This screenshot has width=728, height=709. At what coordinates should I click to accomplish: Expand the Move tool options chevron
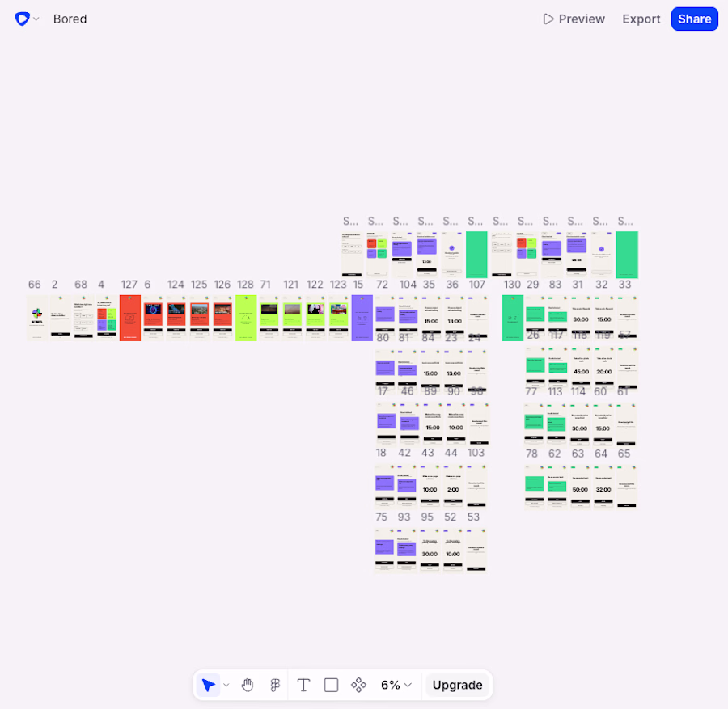tap(226, 685)
